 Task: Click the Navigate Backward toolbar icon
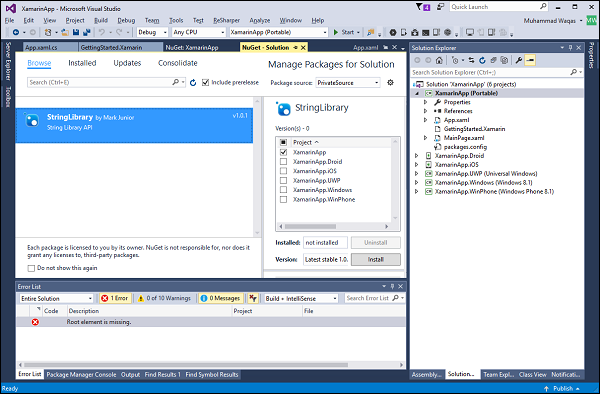point(16,33)
